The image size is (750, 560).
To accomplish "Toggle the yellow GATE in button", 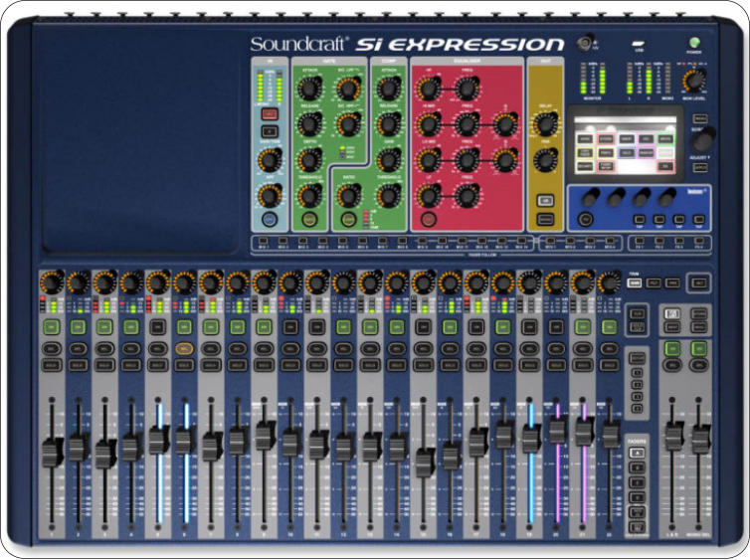I will [x=310, y=219].
